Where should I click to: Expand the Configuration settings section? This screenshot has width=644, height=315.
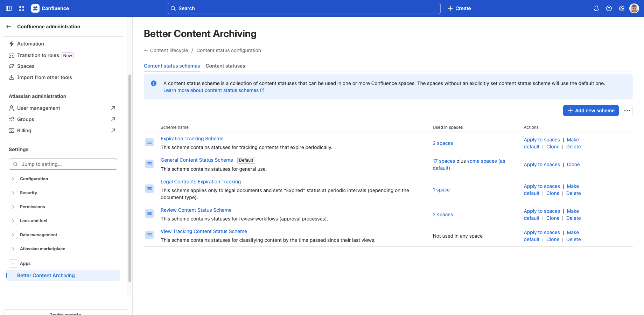coord(13,179)
